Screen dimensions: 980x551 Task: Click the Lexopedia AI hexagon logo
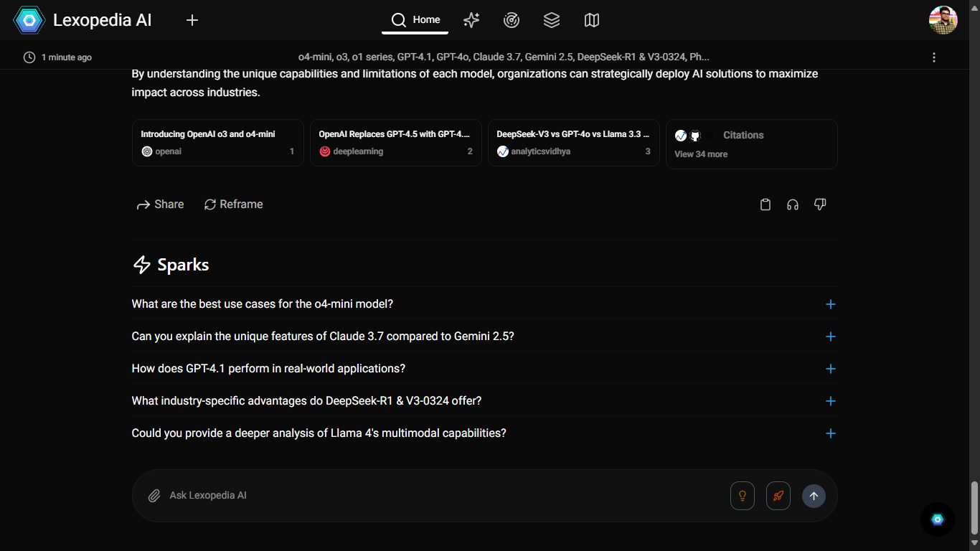pyautogui.click(x=29, y=20)
